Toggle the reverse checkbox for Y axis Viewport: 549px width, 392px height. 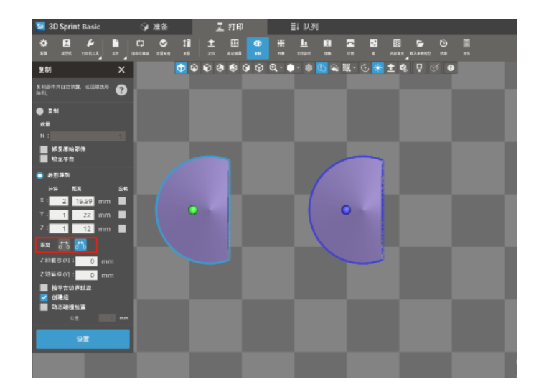pos(122,215)
